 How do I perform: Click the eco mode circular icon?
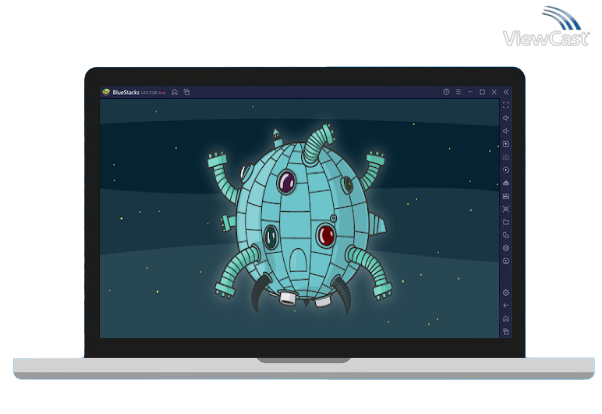click(506, 261)
